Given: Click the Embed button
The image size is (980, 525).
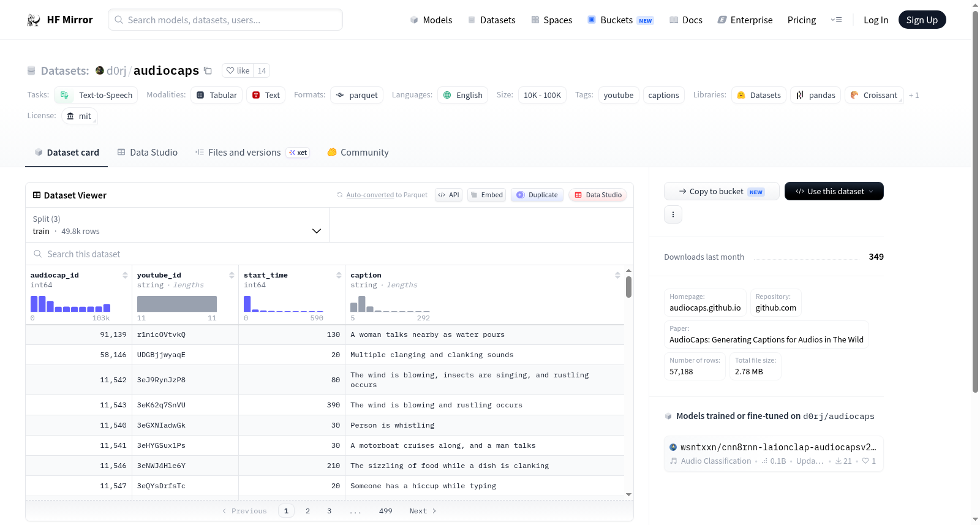Looking at the screenshot, I should tap(486, 195).
